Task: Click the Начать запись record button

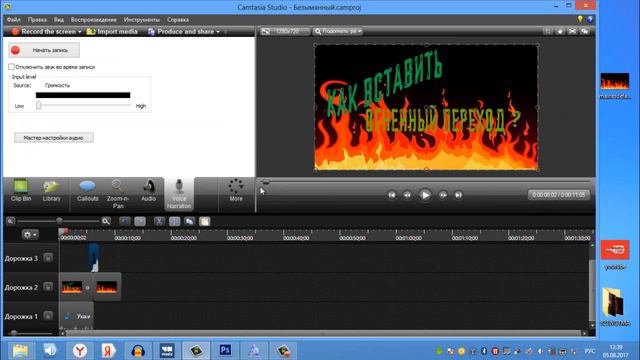Action: coord(44,50)
